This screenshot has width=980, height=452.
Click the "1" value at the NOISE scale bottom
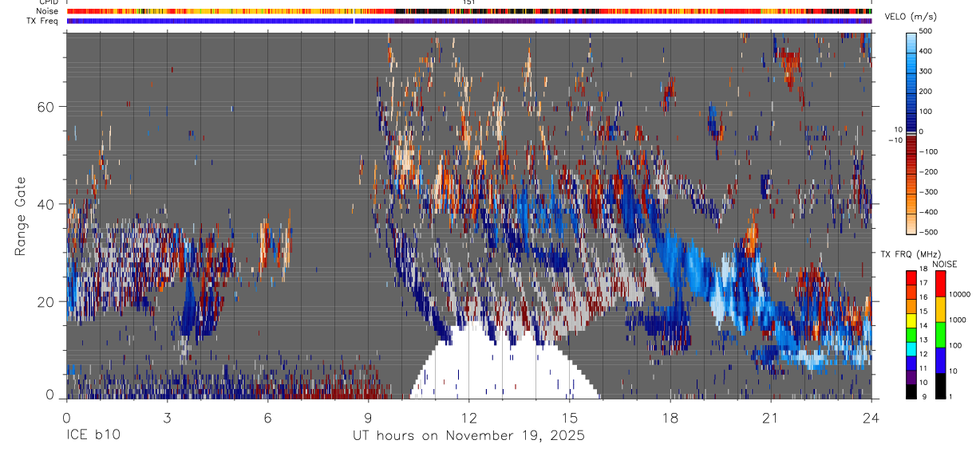(950, 396)
